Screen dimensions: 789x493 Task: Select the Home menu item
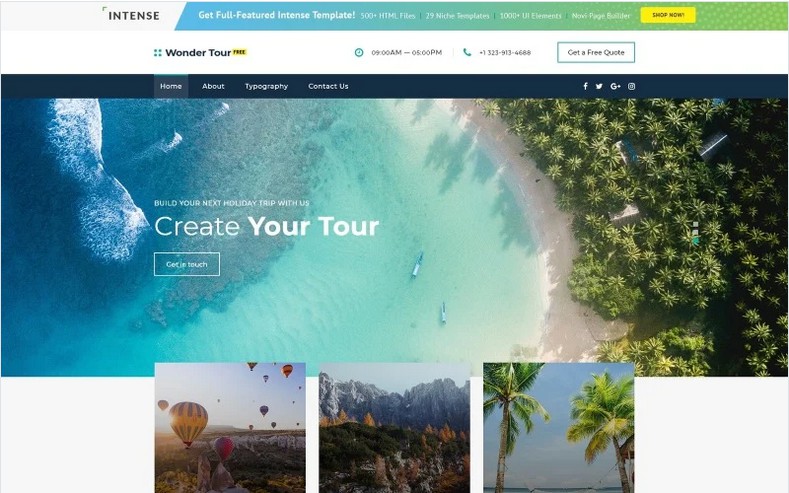click(171, 86)
